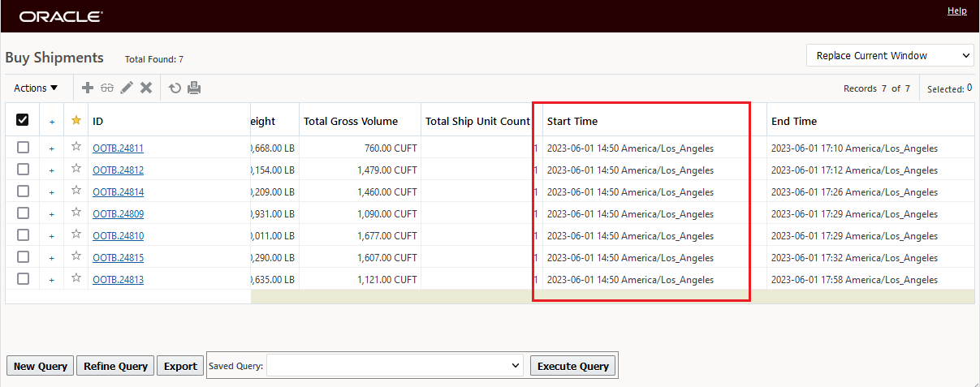Image resolution: width=980 pixels, height=387 pixels.
Task: Click the Print toolbar icon
Action: (x=194, y=88)
